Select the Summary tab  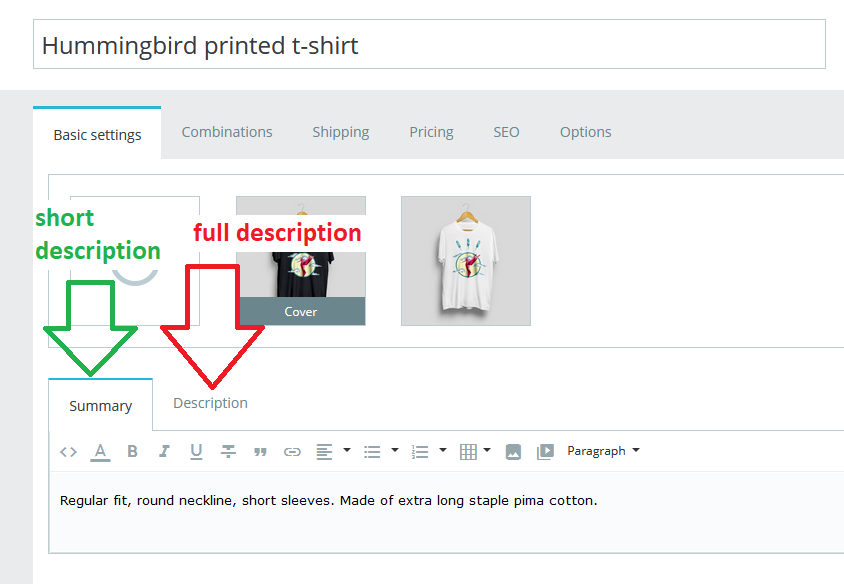[x=101, y=405]
